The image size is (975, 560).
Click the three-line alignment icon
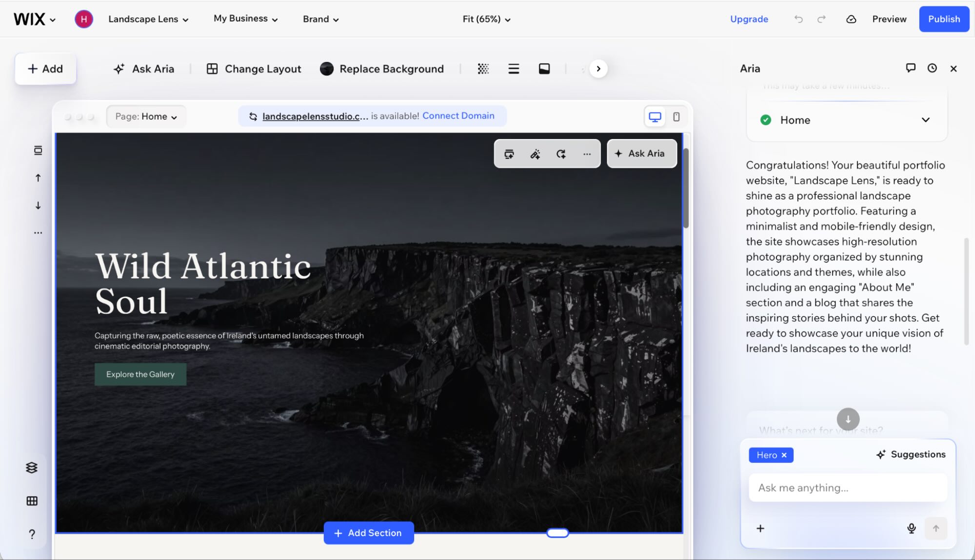click(514, 69)
